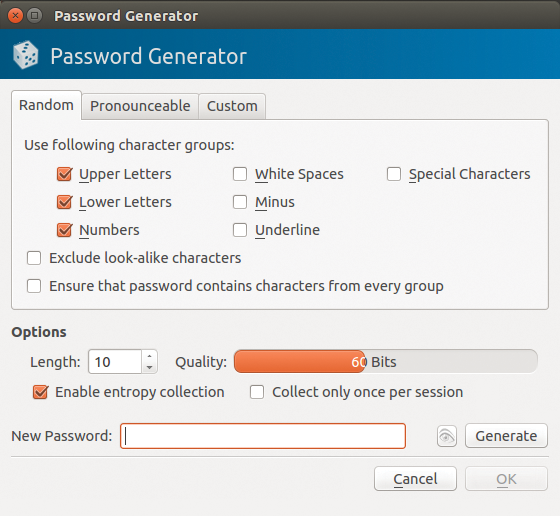Uncheck Lower Letters checkbox
Viewport: 560px width, 516px height.
(65, 202)
